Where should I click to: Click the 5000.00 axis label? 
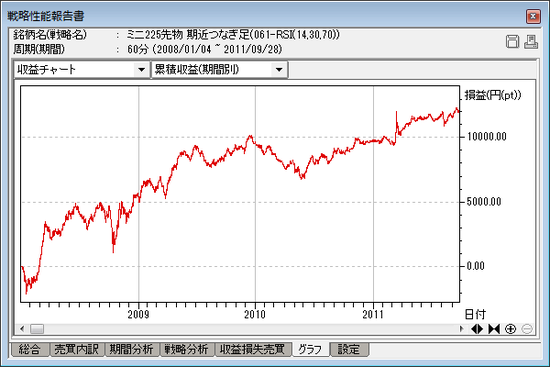tap(484, 202)
